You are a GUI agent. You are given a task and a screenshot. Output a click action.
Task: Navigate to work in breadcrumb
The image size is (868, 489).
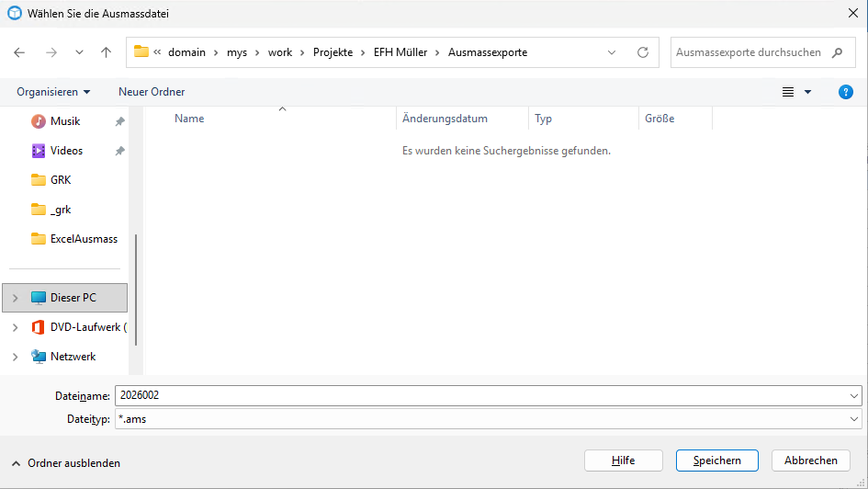coord(280,52)
